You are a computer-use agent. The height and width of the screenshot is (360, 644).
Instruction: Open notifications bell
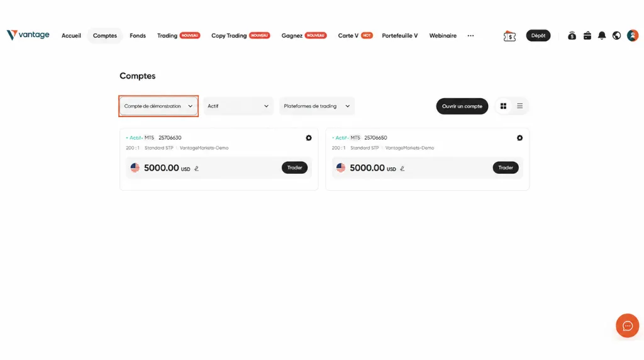pyautogui.click(x=602, y=36)
